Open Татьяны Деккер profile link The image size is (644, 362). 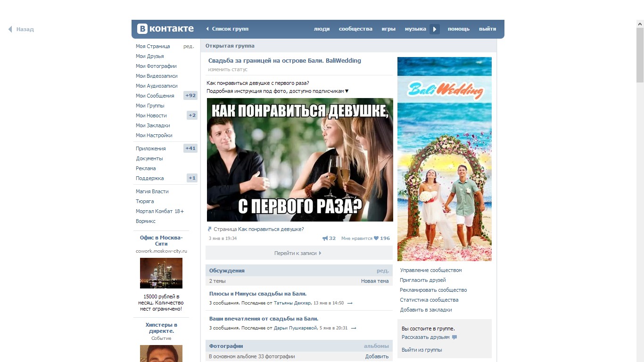(292, 303)
